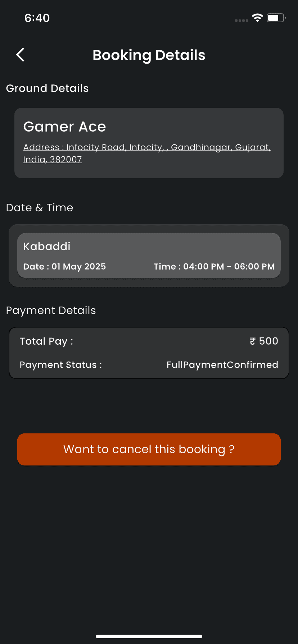Tap the 6:40 clock in status bar
Viewport: 298px width, 644px height.
[37, 18]
